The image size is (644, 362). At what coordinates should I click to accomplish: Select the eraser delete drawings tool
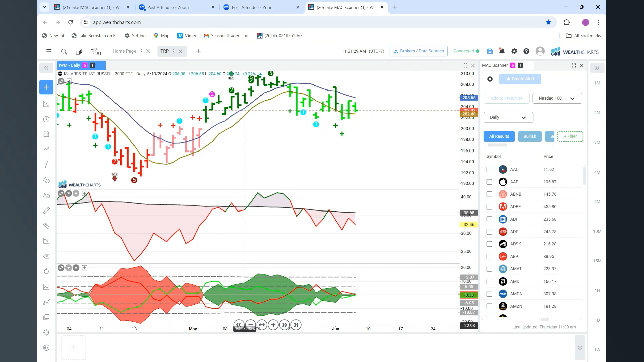pyautogui.click(x=46, y=256)
